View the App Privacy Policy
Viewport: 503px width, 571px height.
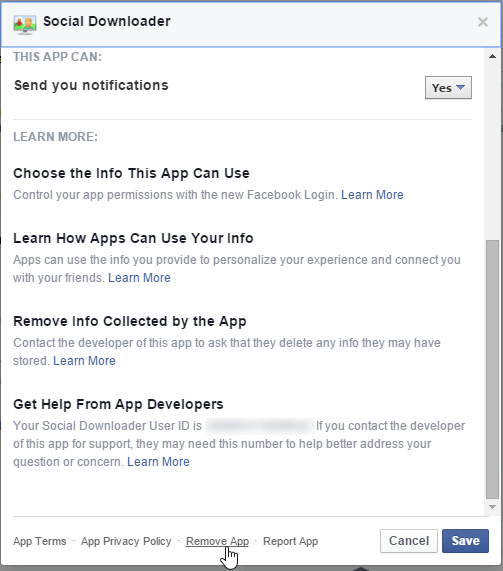tap(126, 541)
